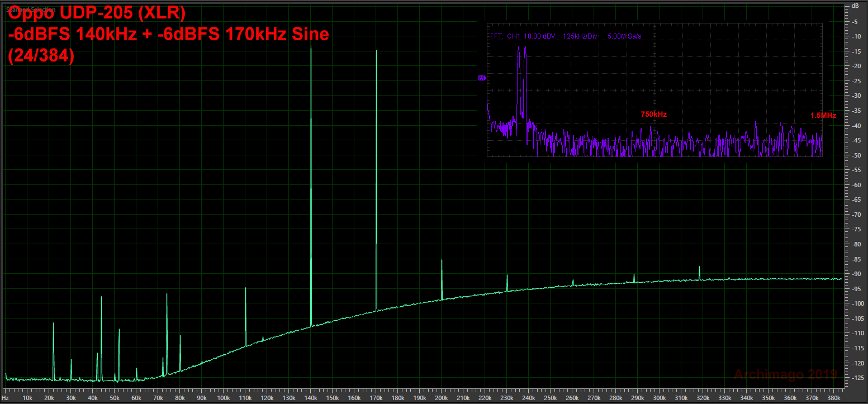
Task: Click the "-80" dB axis tick label
Action: (x=855, y=245)
